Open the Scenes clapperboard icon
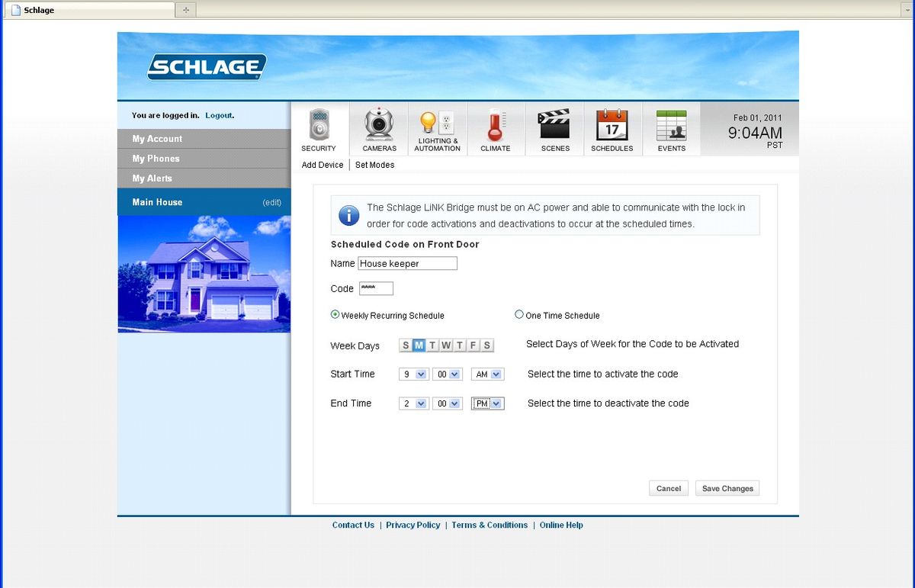The width and height of the screenshot is (915, 588). pos(554,125)
